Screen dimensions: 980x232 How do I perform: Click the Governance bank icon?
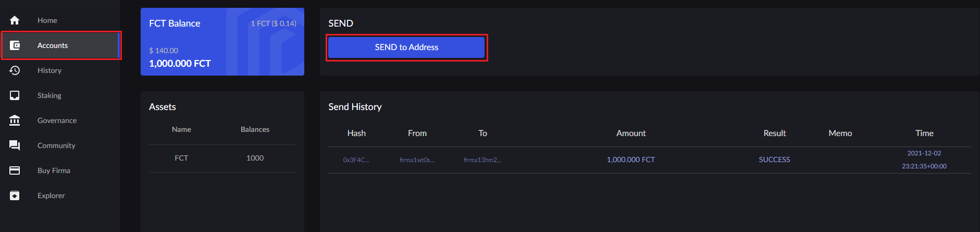pyautogui.click(x=15, y=120)
